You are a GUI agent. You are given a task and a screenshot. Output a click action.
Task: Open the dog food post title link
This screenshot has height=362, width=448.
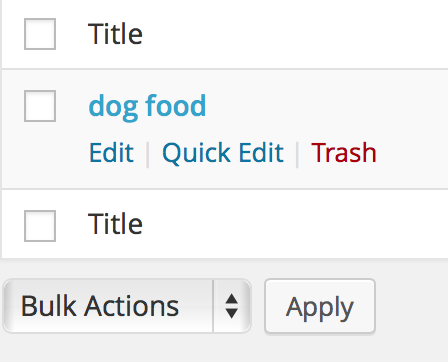[147, 107]
